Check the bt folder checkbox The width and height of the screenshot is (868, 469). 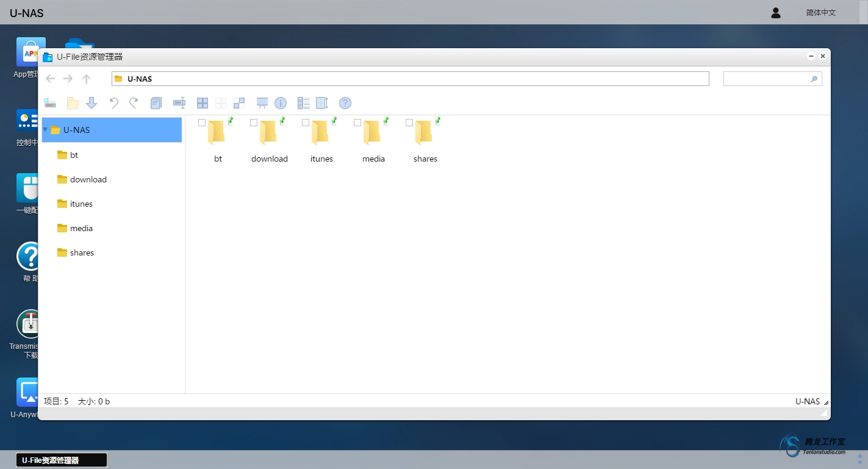point(202,123)
